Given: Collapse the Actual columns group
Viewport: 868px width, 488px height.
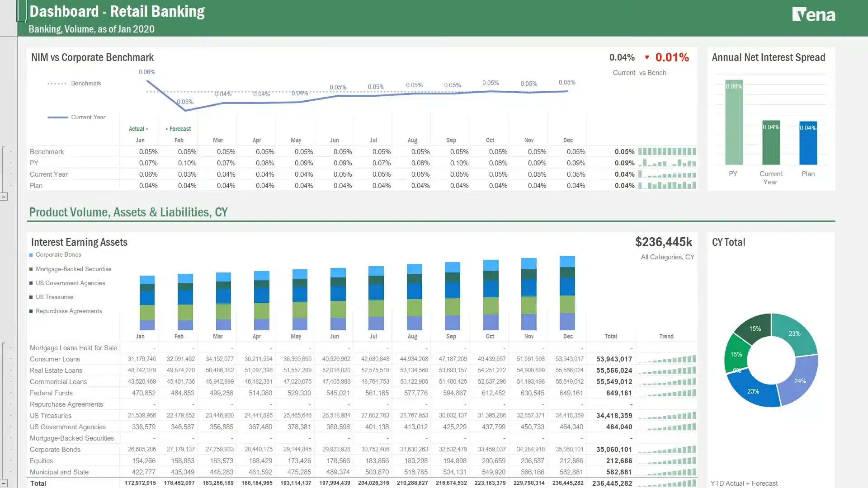Looking at the screenshot, I should 147,129.
